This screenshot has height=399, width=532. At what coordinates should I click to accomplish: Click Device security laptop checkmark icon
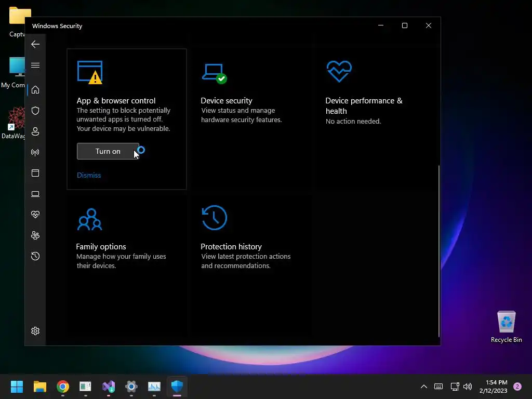(x=215, y=73)
